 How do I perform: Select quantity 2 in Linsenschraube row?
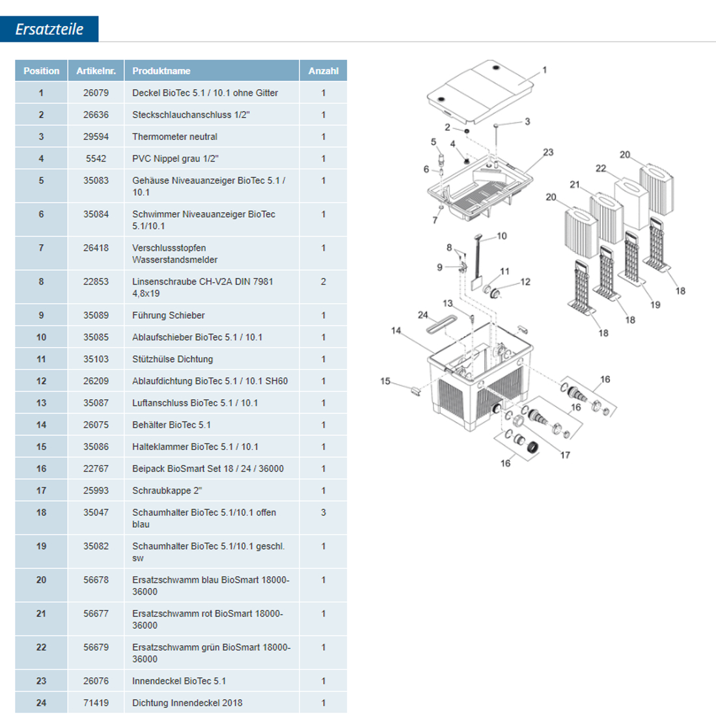tap(324, 281)
